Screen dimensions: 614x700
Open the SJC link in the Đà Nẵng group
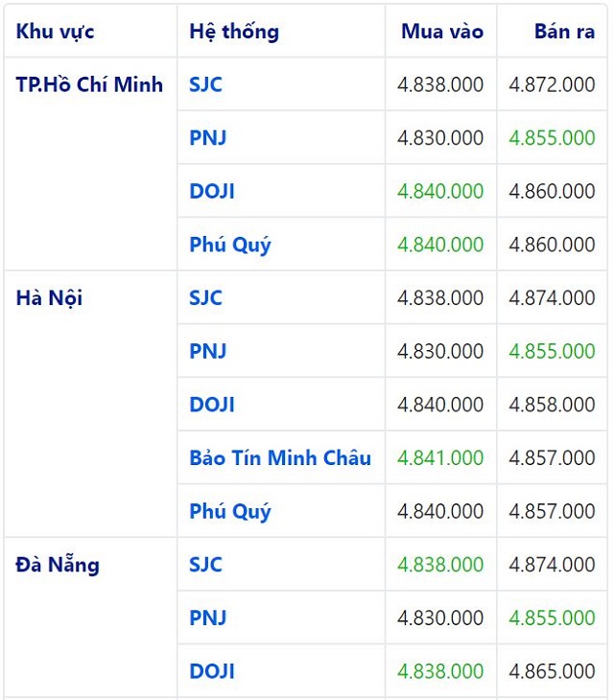click(205, 565)
